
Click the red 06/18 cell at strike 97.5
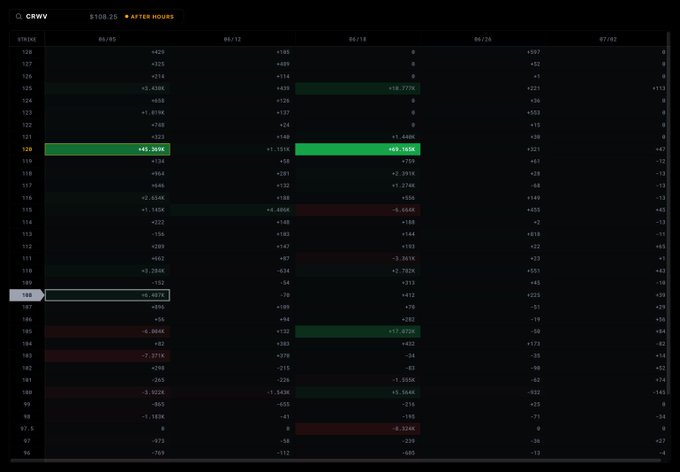(358, 429)
